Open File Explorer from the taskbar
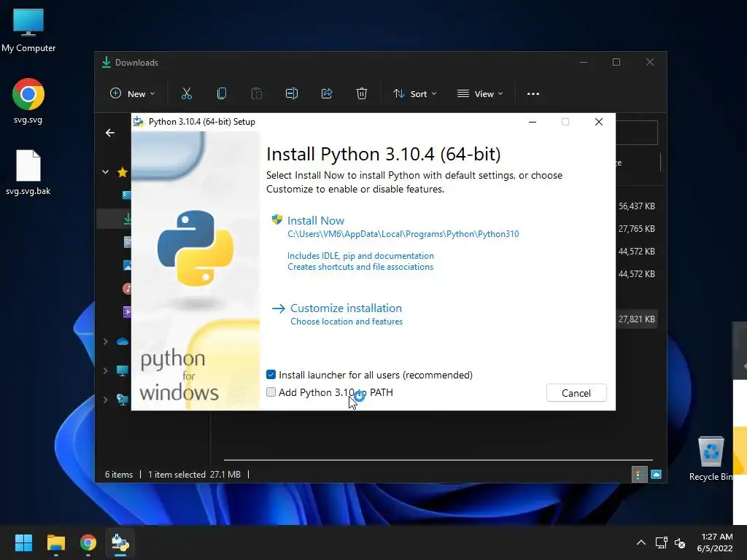 click(x=55, y=542)
